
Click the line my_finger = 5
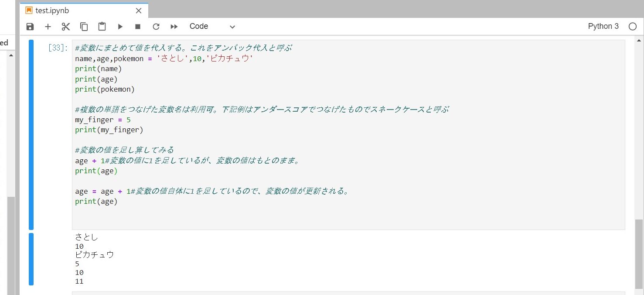pos(103,120)
